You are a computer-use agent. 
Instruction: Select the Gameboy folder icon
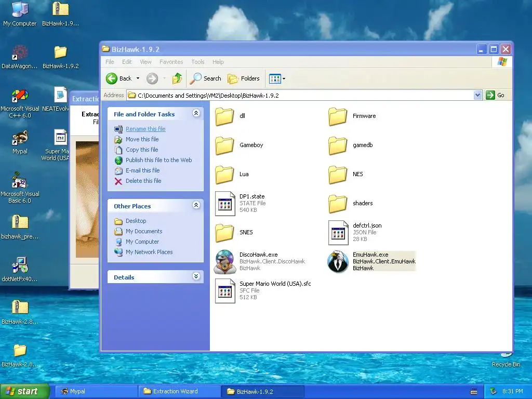pos(224,145)
